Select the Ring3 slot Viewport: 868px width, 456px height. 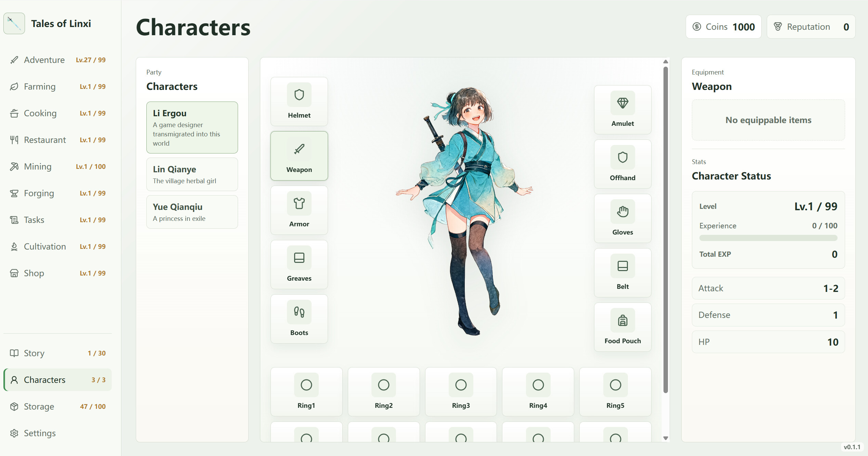click(x=461, y=392)
